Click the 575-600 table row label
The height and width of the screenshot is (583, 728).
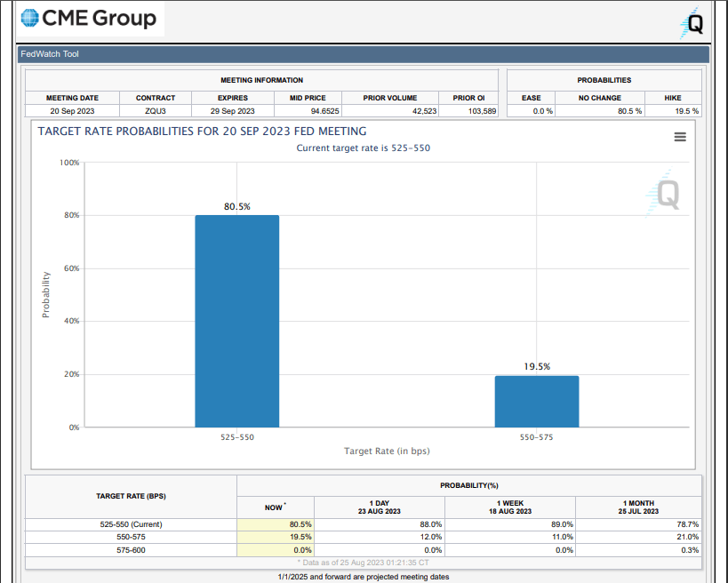131,550
